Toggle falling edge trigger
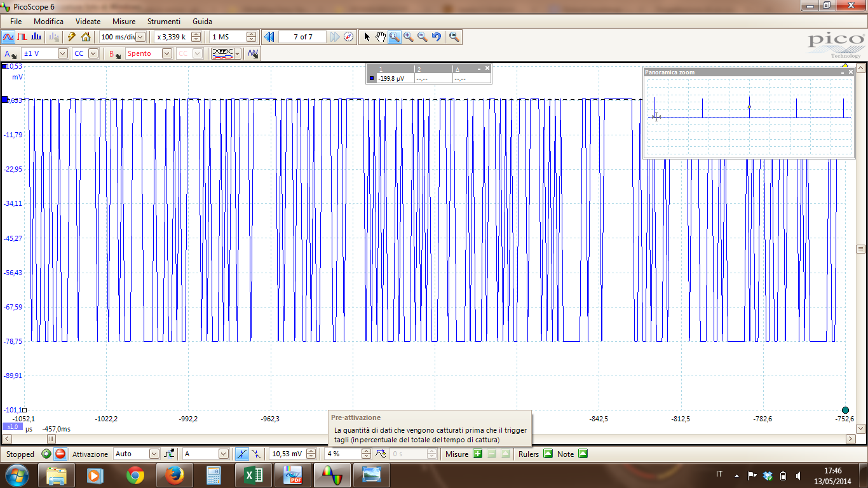The image size is (868, 488). [255, 454]
